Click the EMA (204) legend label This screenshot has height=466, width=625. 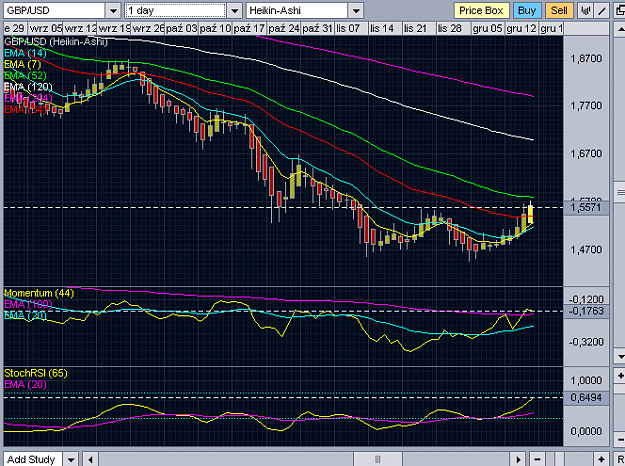[x=28, y=98]
